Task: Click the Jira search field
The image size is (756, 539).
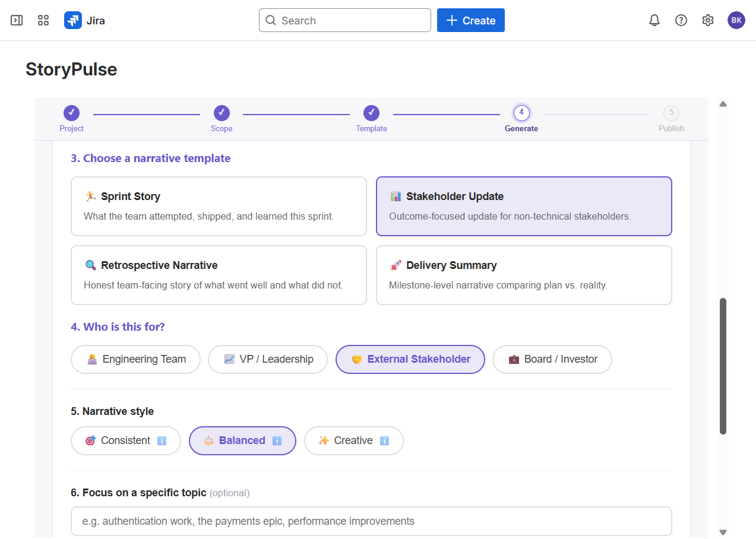Action: [345, 20]
